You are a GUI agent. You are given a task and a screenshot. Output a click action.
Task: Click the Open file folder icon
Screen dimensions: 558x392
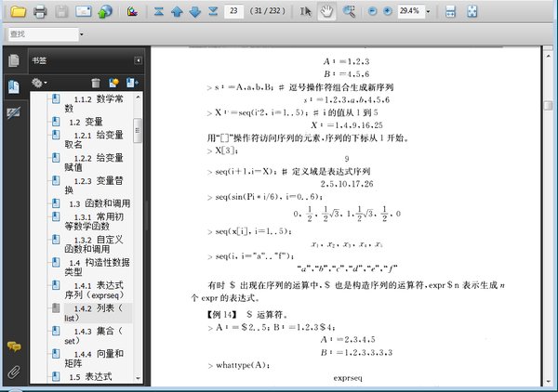(18, 12)
